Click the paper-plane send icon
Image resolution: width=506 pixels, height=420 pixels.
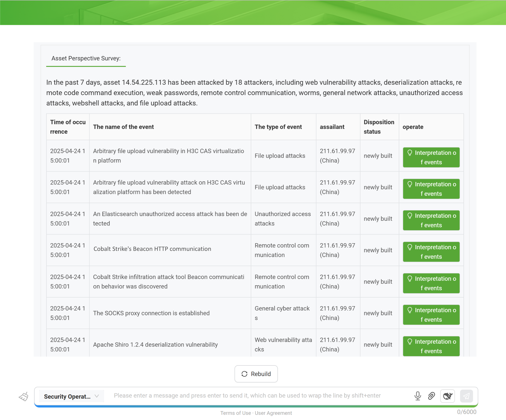pos(466,396)
